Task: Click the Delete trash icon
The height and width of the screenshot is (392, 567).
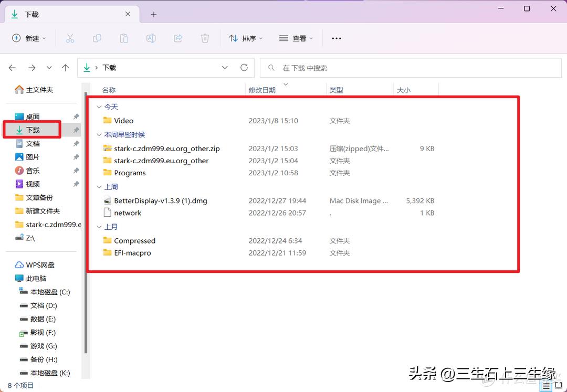Action: pos(205,38)
